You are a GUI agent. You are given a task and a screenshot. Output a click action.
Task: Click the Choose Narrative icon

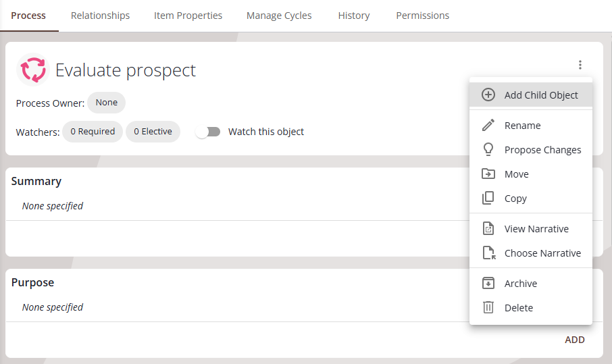[x=488, y=253]
